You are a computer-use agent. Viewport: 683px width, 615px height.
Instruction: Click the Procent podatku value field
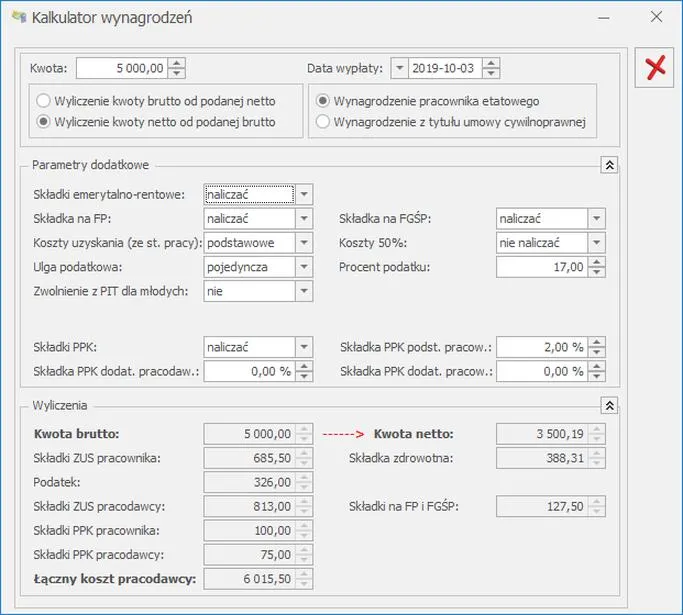click(541, 267)
